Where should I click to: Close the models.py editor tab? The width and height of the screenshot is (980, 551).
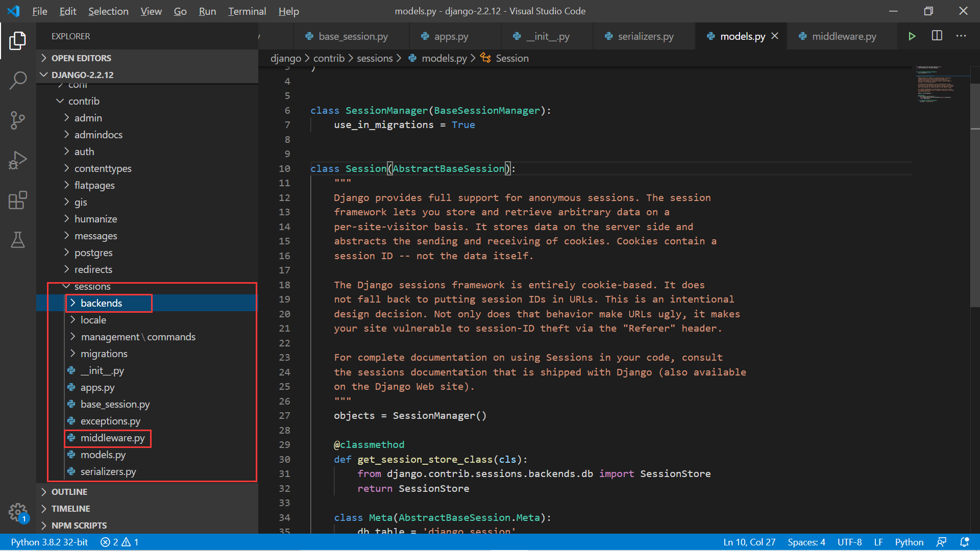point(775,36)
